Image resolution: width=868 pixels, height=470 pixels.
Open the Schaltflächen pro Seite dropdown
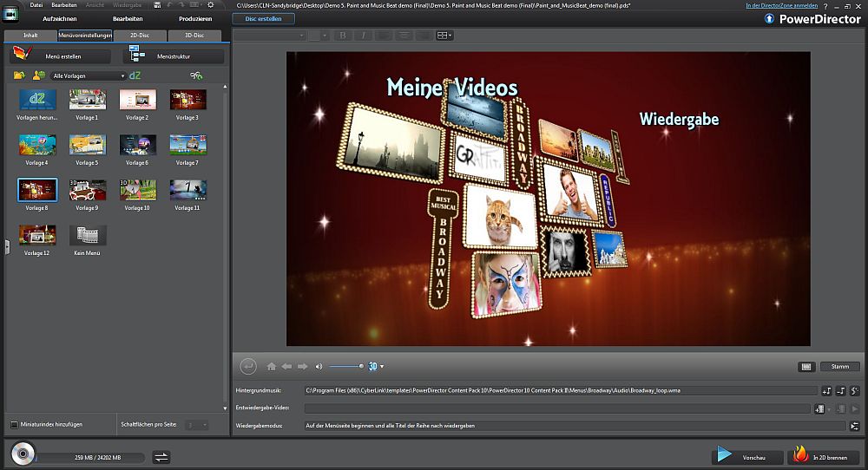click(196, 425)
